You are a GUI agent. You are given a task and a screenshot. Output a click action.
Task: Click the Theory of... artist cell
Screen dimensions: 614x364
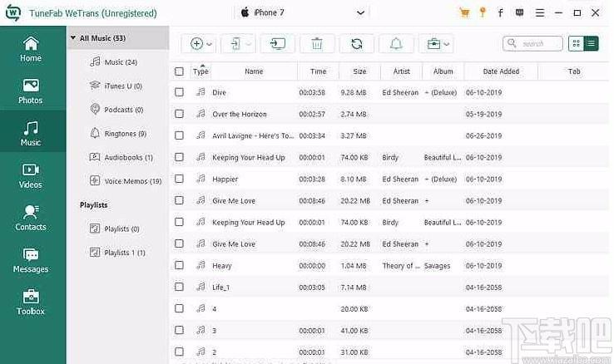(401, 266)
